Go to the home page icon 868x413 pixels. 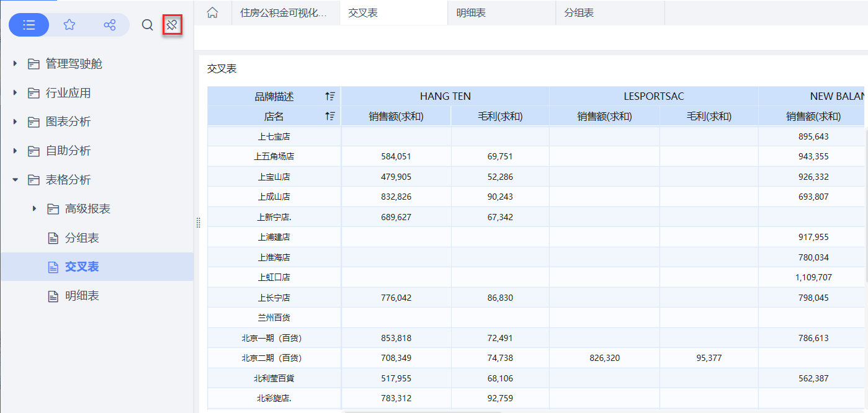click(212, 12)
